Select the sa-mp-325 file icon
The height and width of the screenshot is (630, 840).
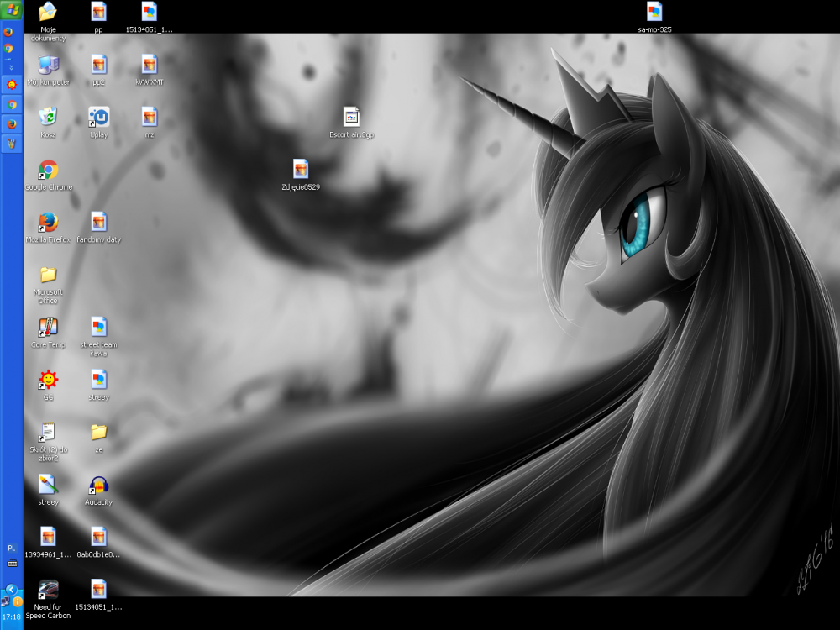click(654, 12)
